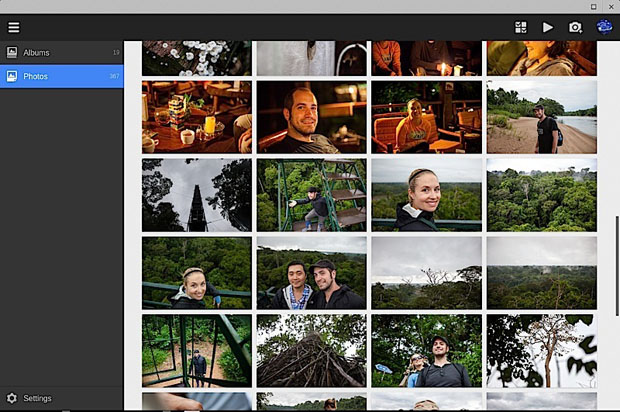620x412 pixels.
Task: Open the tower silhouette against sky photo
Action: [197, 195]
